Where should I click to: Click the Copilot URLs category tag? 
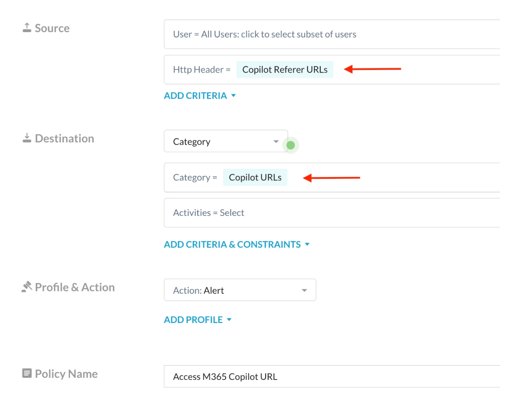click(x=255, y=178)
